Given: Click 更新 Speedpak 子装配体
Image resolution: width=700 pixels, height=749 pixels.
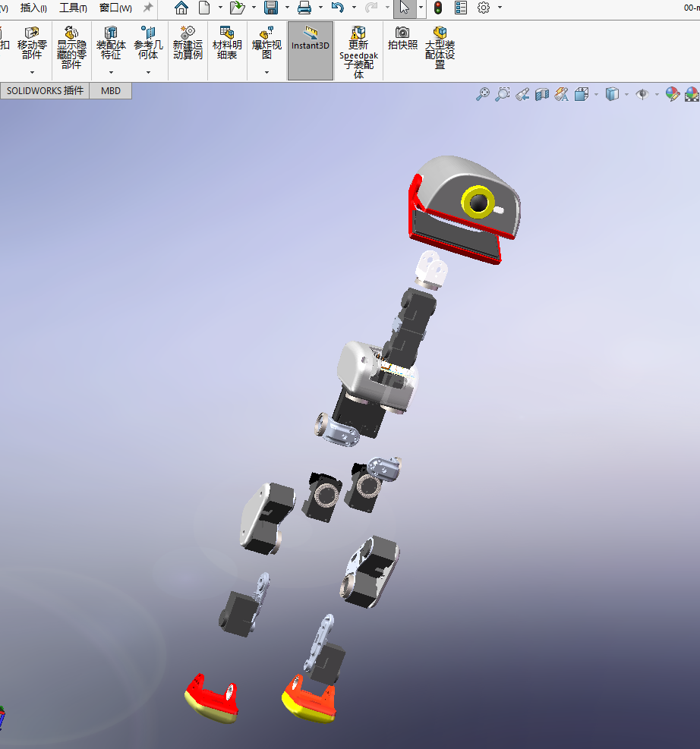Looking at the screenshot, I should pos(358,52).
